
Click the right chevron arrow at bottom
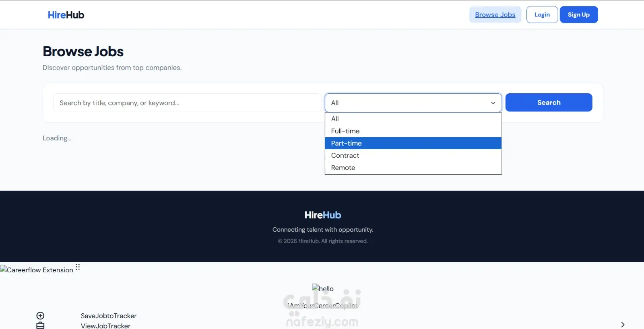click(623, 325)
